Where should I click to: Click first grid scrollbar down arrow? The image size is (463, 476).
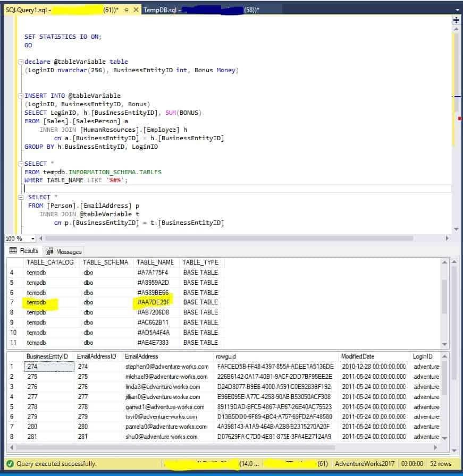pos(444,345)
